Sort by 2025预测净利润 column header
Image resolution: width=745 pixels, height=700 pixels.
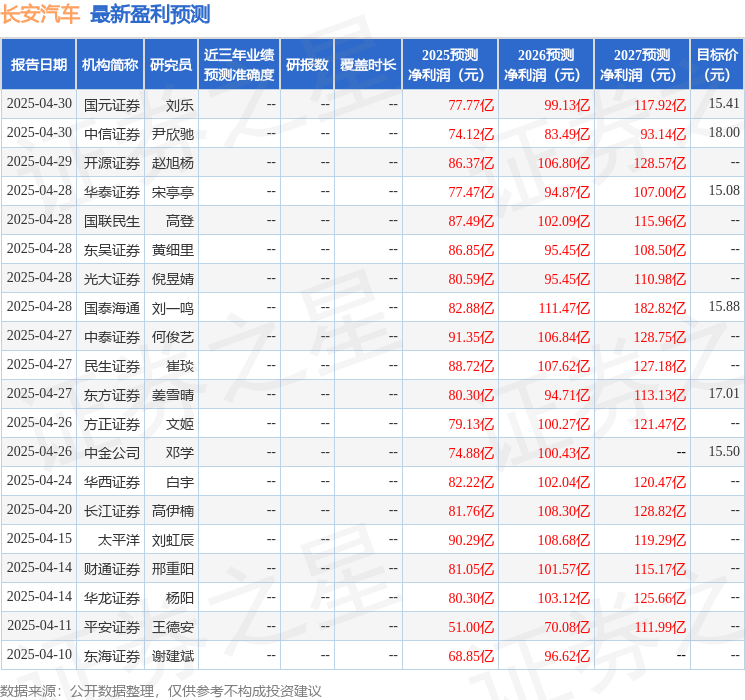pos(450,65)
